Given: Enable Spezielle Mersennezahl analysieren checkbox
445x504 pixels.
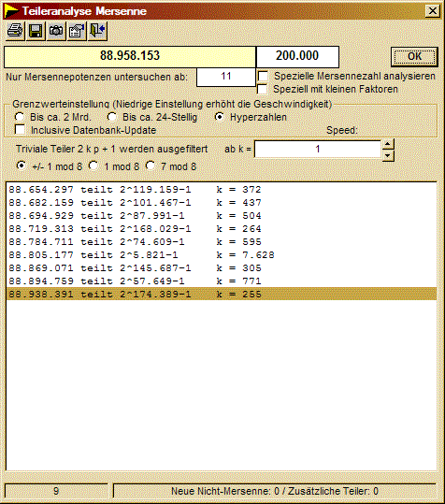Looking at the screenshot, I should [x=263, y=76].
